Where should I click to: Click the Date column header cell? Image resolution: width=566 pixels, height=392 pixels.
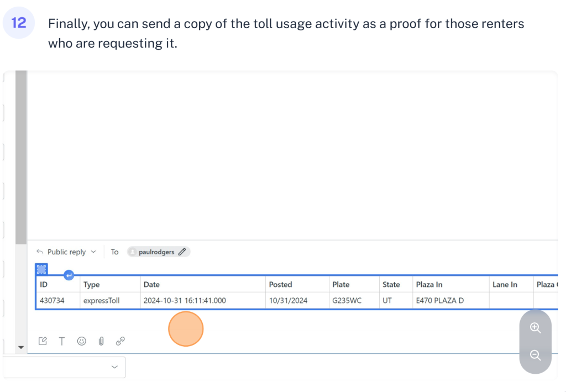click(x=202, y=284)
